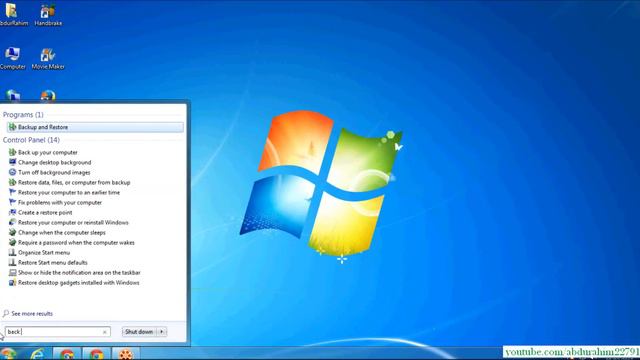Click icon beside 'Organize Start menu'

coord(12,252)
